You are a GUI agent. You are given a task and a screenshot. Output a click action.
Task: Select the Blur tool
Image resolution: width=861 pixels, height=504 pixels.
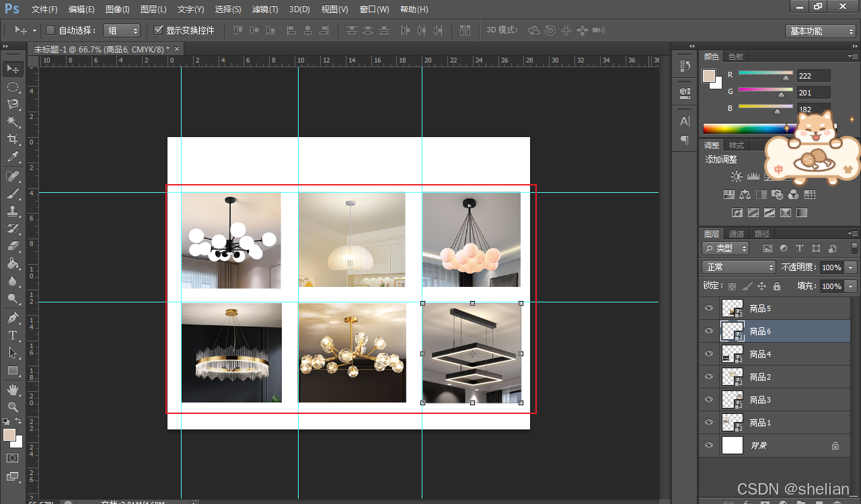coord(13,281)
